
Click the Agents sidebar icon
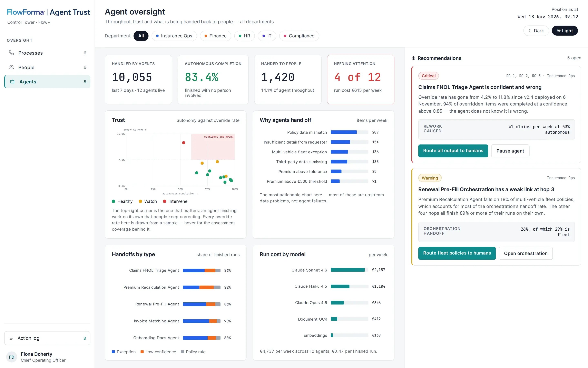12,82
